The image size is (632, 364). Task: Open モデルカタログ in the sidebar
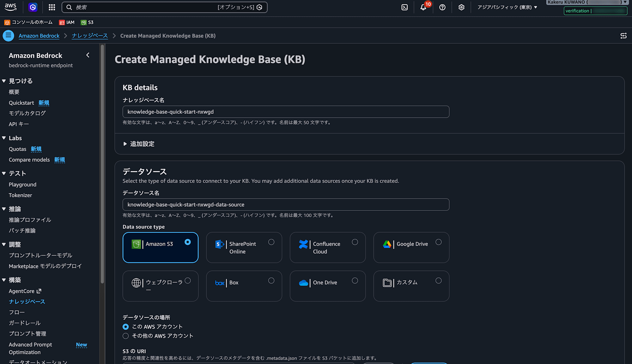click(x=27, y=113)
